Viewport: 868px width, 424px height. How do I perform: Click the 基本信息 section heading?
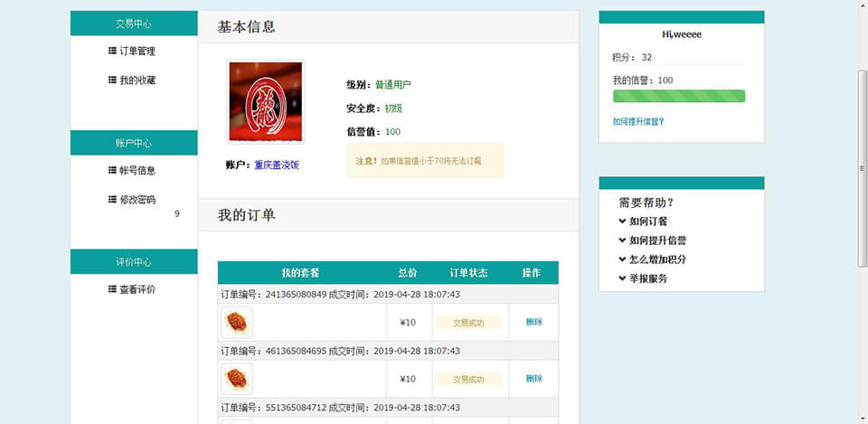point(246,26)
